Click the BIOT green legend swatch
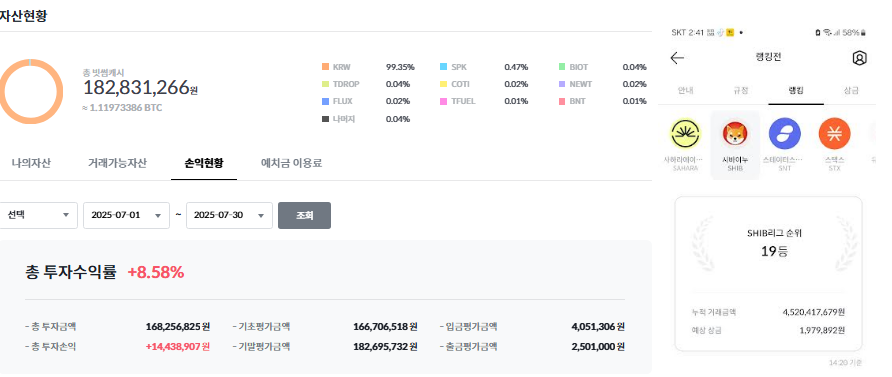 [562, 67]
